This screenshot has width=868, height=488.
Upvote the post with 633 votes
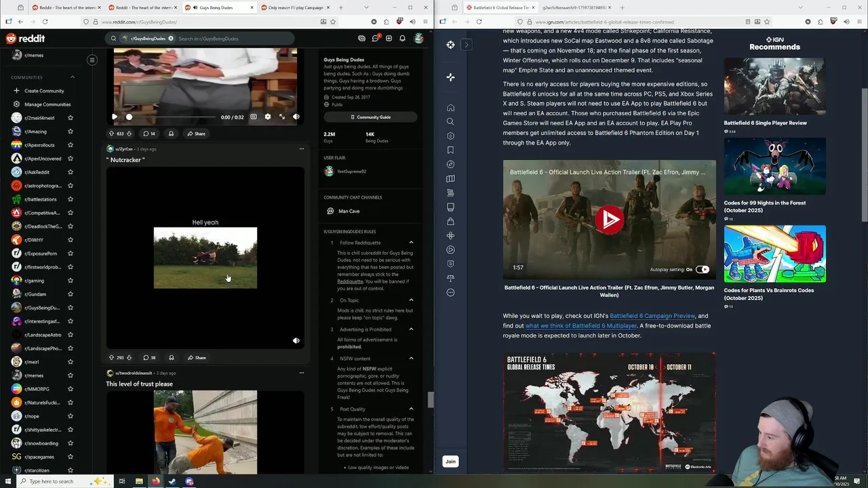click(x=111, y=134)
